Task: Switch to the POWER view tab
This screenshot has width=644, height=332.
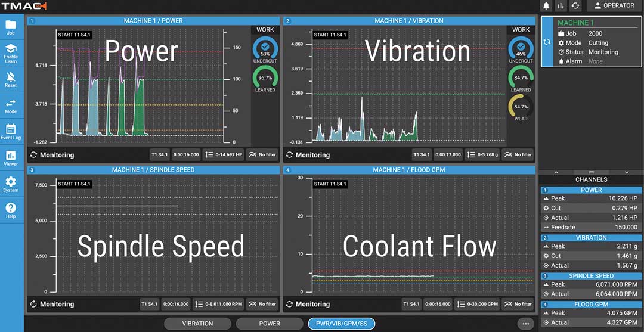Action: point(270,324)
